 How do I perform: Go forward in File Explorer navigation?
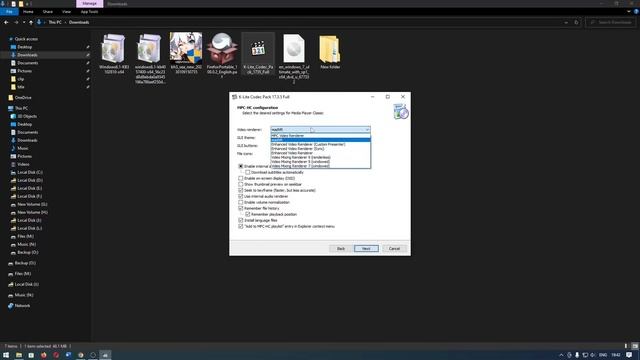point(16,22)
